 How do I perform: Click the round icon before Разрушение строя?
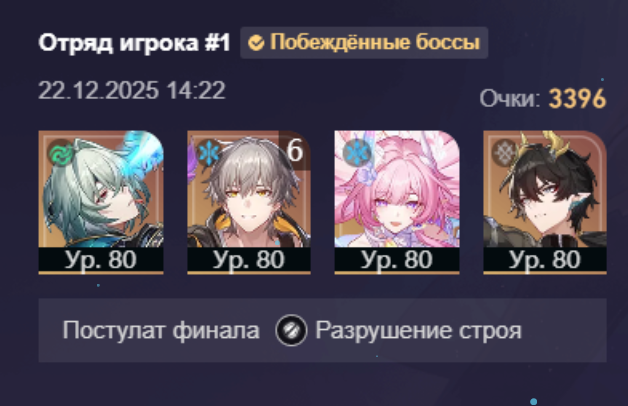click(291, 330)
